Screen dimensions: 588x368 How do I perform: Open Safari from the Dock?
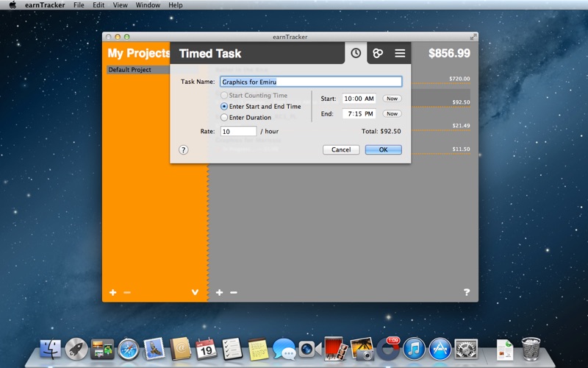click(128, 349)
